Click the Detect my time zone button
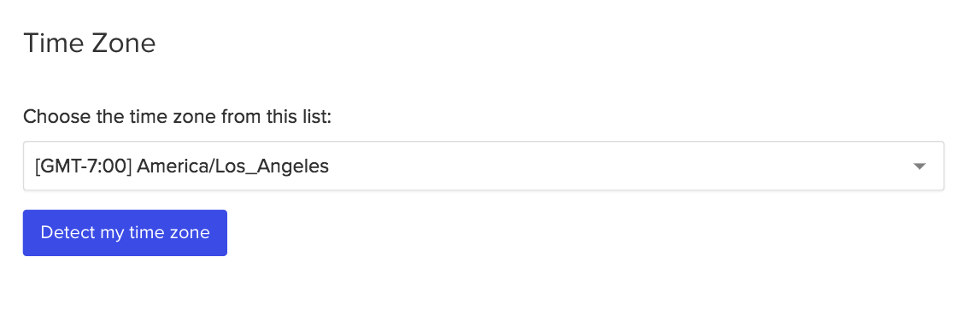Screen dimensions: 980x327 coord(125,233)
